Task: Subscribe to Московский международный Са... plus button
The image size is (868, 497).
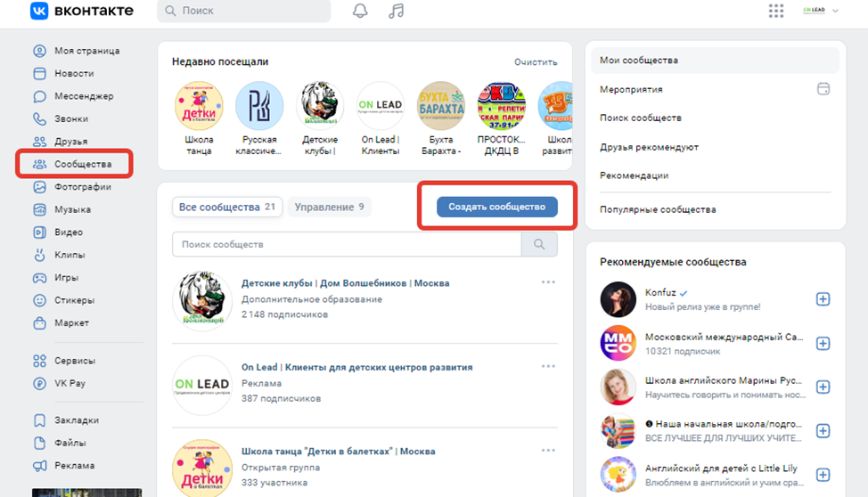Action: point(823,344)
